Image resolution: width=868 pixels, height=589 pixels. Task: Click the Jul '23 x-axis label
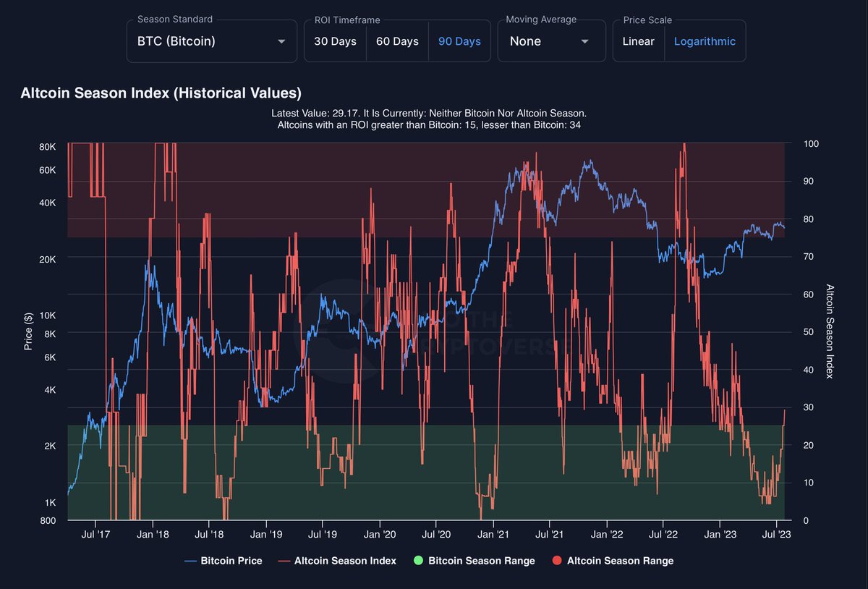pyautogui.click(x=776, y=535)
